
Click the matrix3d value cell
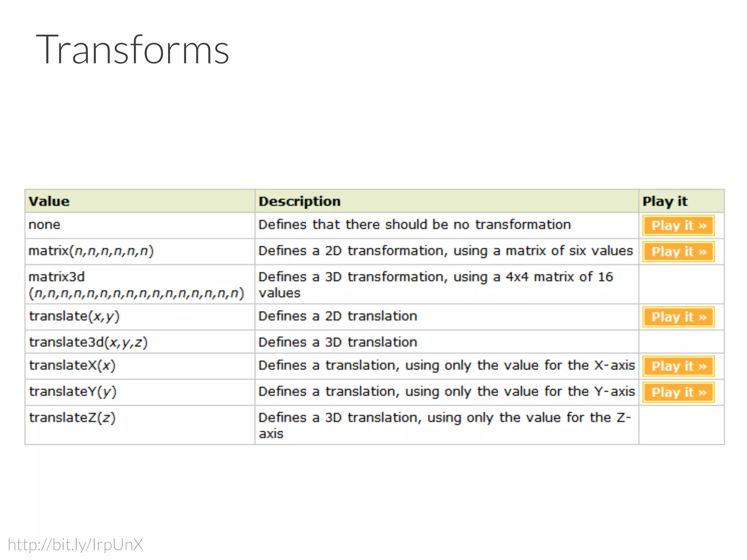click(x=136, y=285)
